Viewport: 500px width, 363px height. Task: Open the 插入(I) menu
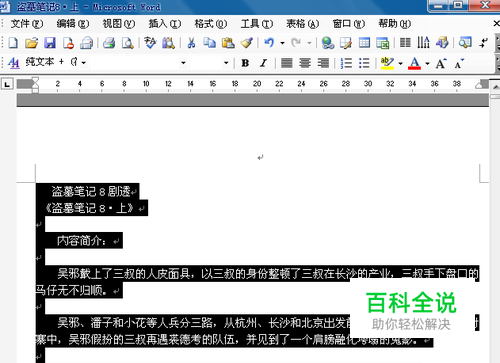point(165,24)
